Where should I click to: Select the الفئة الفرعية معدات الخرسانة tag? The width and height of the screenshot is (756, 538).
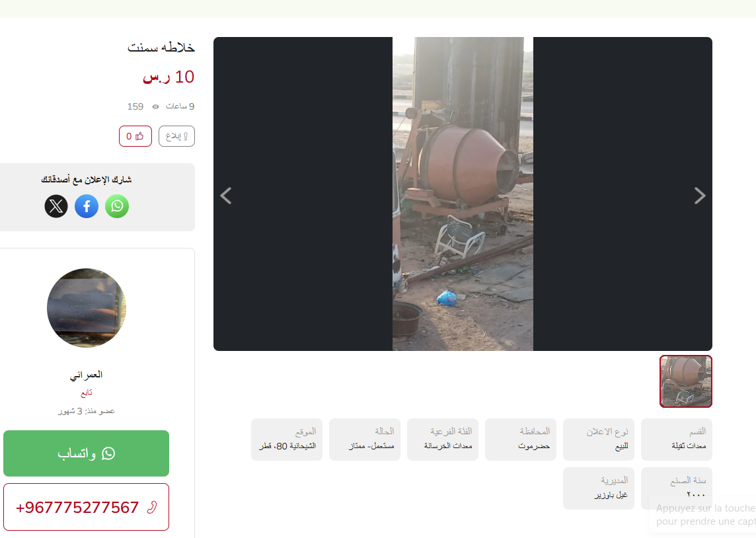443,439
